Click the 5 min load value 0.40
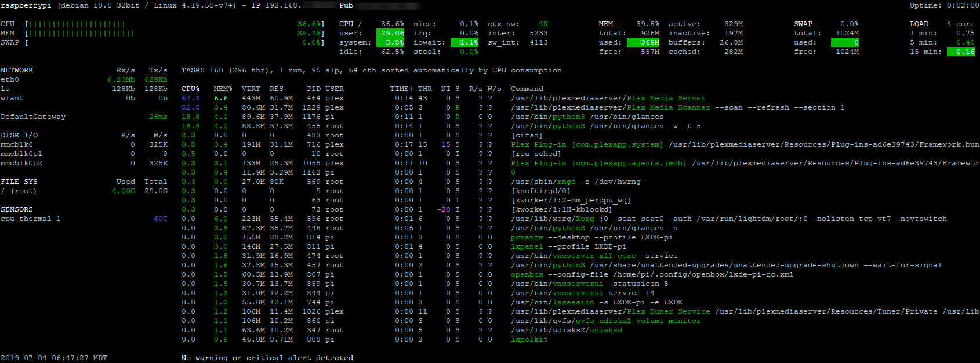The width and height of the screenshot is (980, 363). [966, 43]
